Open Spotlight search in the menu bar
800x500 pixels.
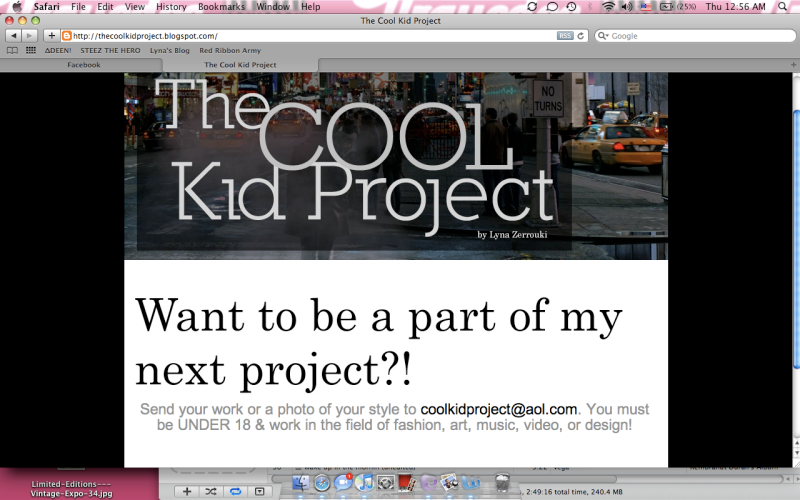click(782, 7)
